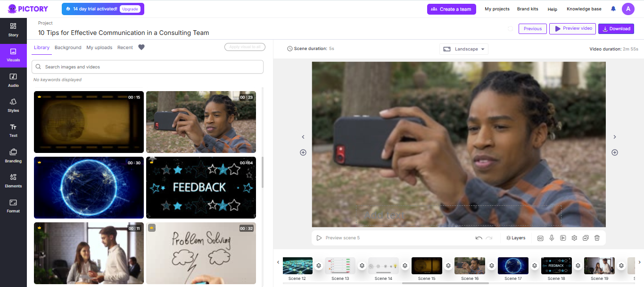Switch to Library tab
The height and width of the screenshot is (287, 644).
click(41, 47)
